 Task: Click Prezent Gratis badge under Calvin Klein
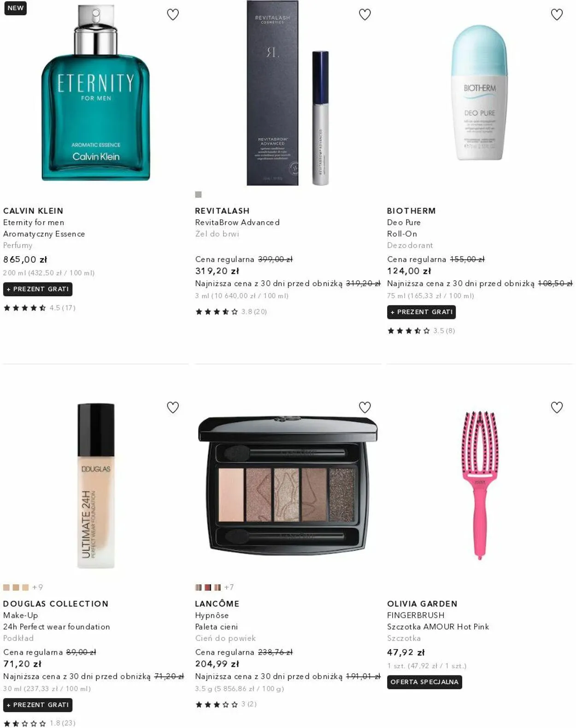pos(38,289)
